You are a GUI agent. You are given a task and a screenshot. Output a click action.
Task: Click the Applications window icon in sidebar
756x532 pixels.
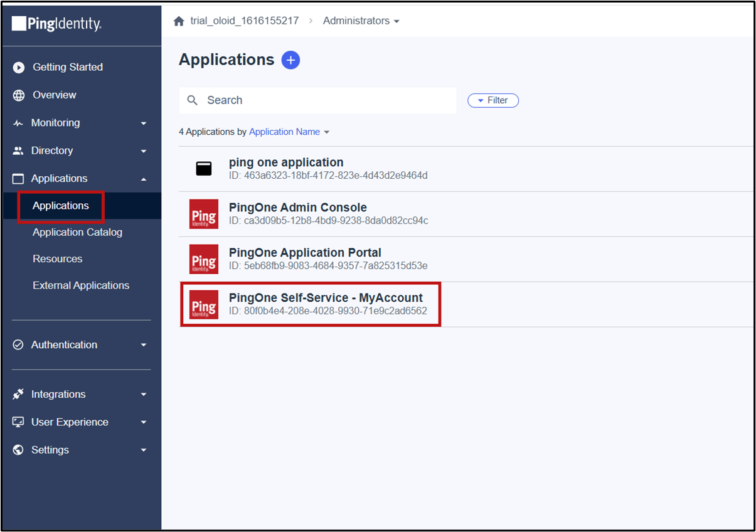pyautogui.click(x=18, y=179)
